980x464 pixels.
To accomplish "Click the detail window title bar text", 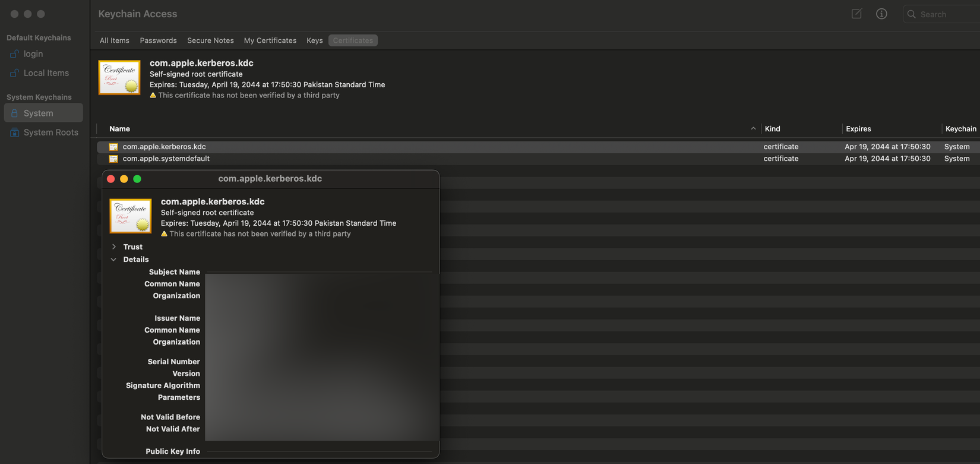I will click(270, 179).
